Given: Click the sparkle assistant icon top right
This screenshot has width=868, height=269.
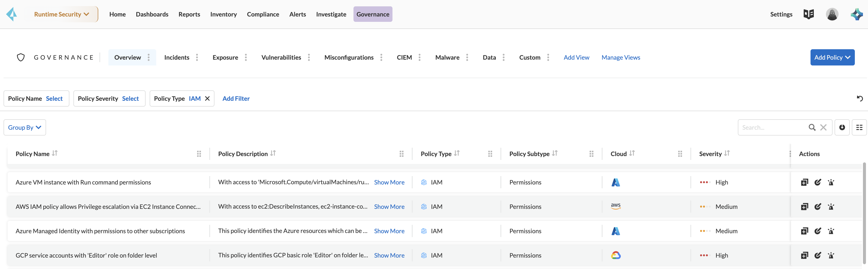Looking at the screenshot, I should pos(857,14).
